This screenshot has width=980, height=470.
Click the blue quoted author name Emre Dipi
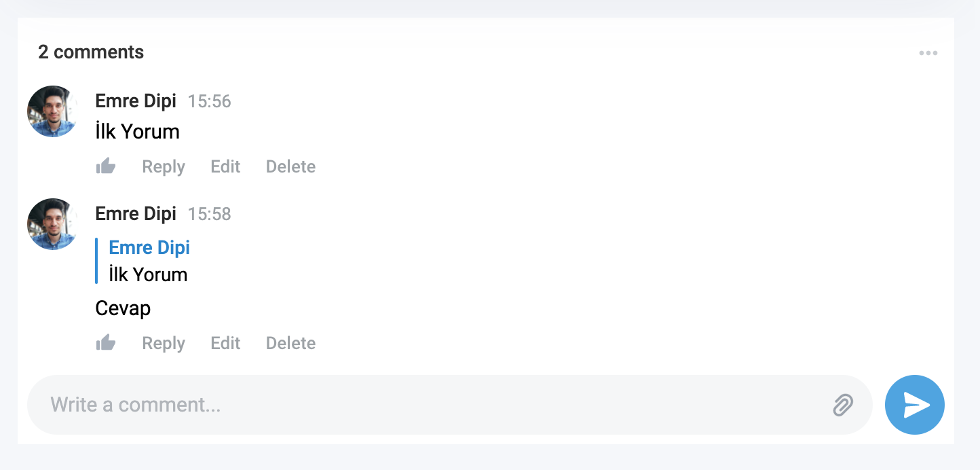click(x=149, y=247)
